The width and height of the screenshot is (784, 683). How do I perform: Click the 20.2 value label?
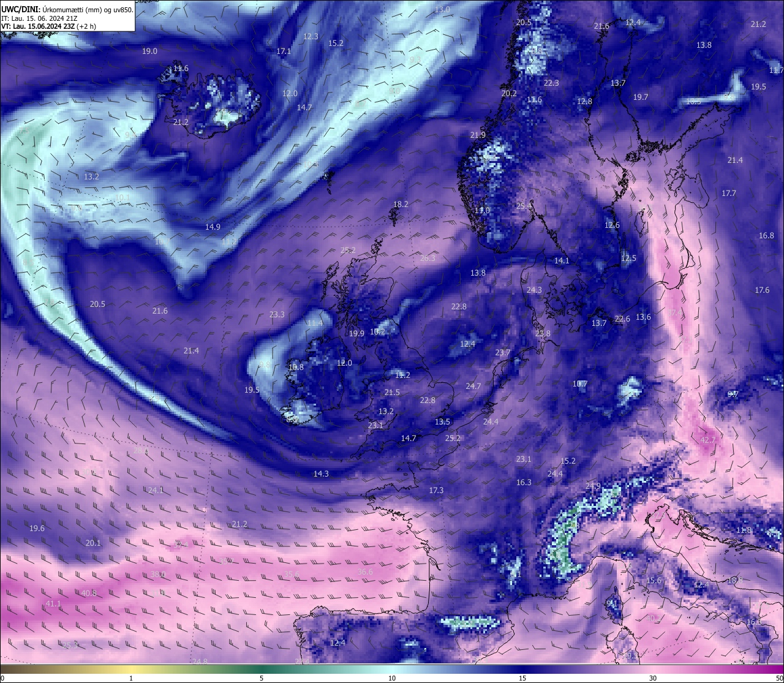[509, 94]
